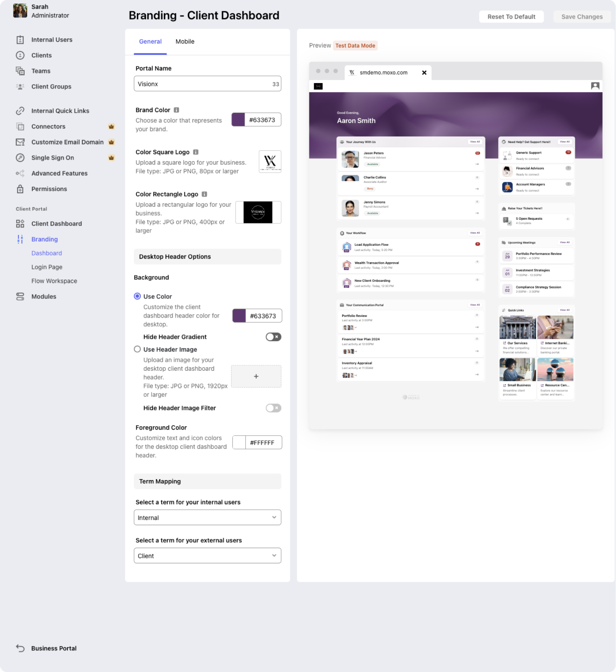Click the Save Changes button
616x672 pixels.
point(581,16)
